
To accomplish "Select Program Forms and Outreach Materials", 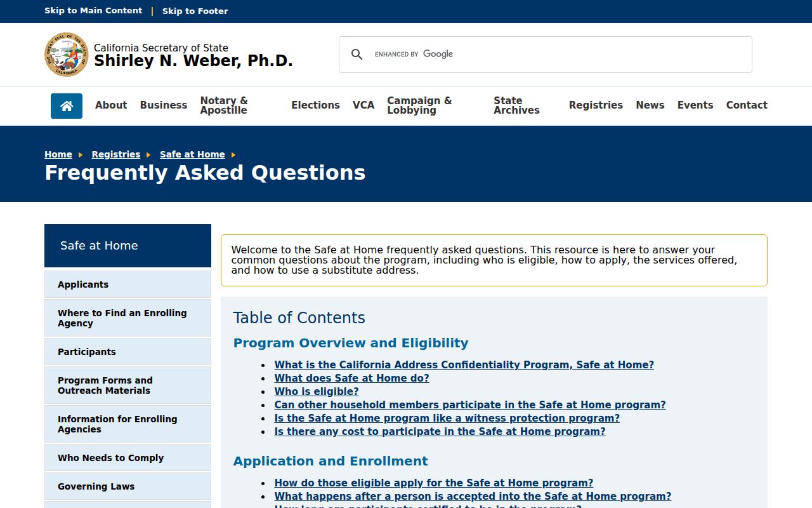I will click(128, 385).
